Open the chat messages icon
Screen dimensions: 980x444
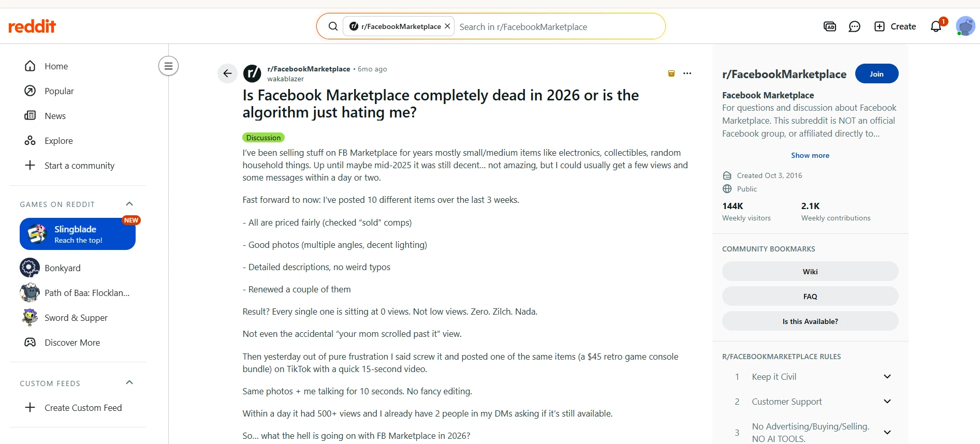click(854, 26)
